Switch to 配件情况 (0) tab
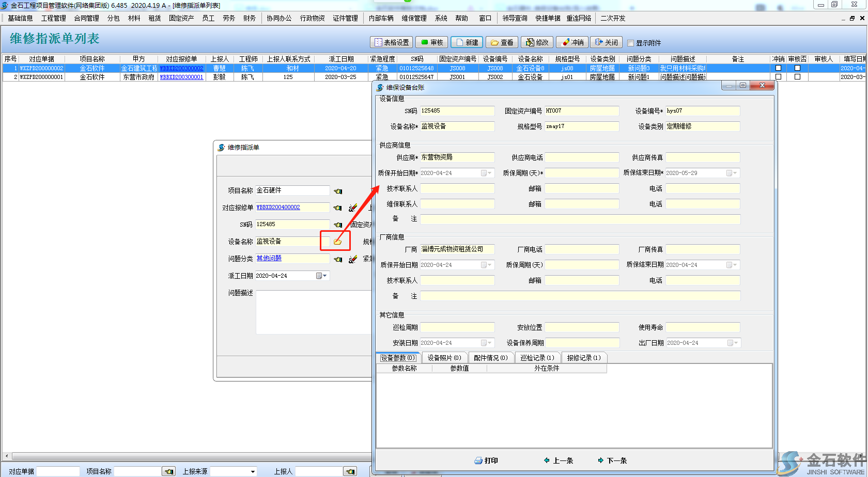This screenshot has height=477, width=868. (x=491, y=358)
